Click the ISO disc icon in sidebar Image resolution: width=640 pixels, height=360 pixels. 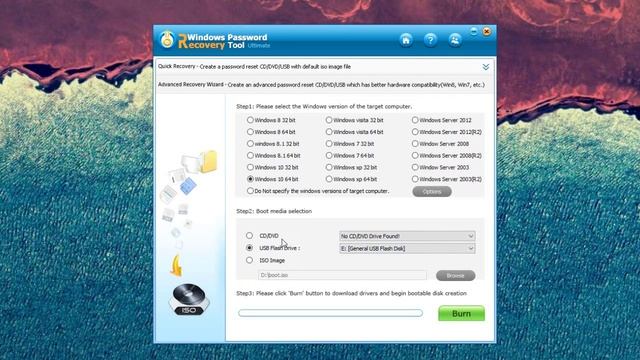[189, 300]
